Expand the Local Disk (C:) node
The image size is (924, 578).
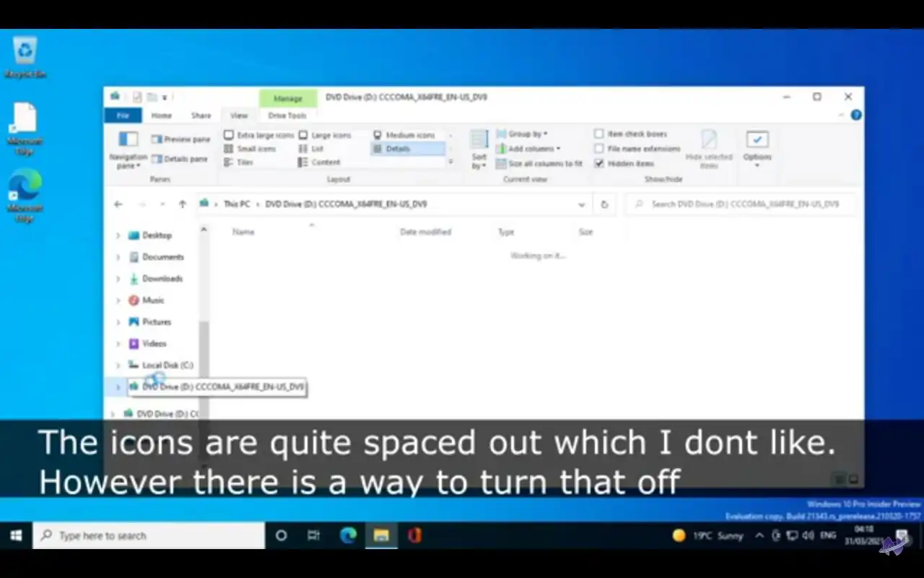pos(118,366)
